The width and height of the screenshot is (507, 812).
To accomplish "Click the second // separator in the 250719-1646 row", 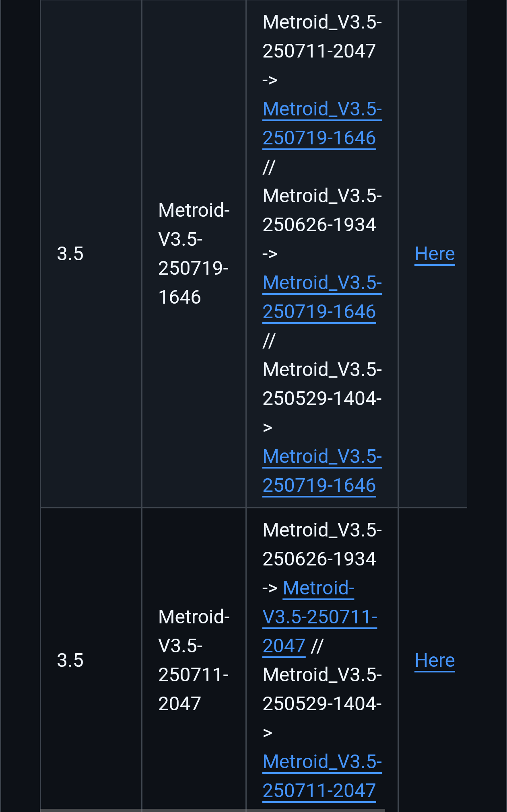I will pos(269,341).
